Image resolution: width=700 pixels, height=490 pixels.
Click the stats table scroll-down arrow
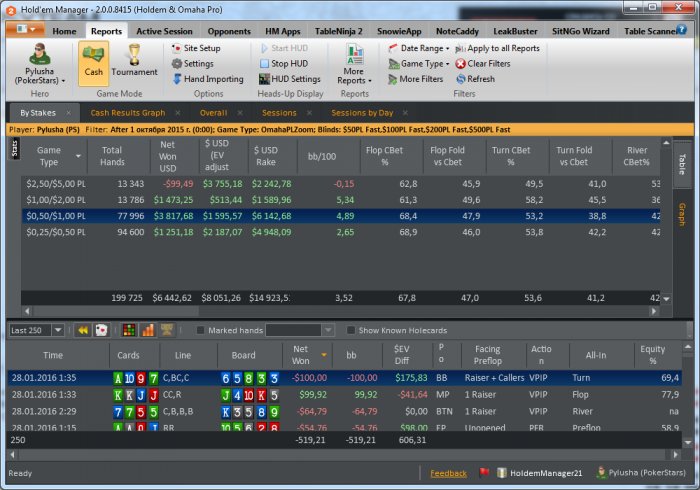coord(666,299)
